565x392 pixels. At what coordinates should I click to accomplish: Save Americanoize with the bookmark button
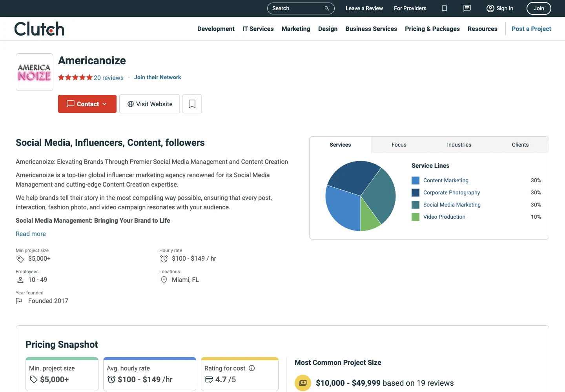pos(192,104)
